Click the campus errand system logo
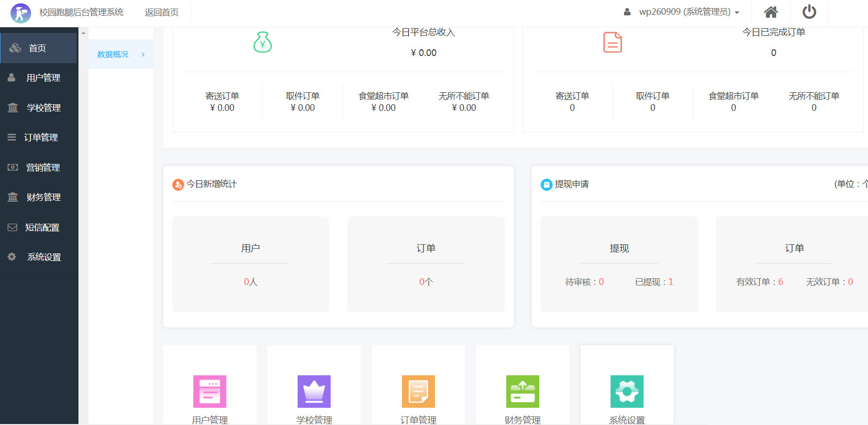 coord(21,13)
